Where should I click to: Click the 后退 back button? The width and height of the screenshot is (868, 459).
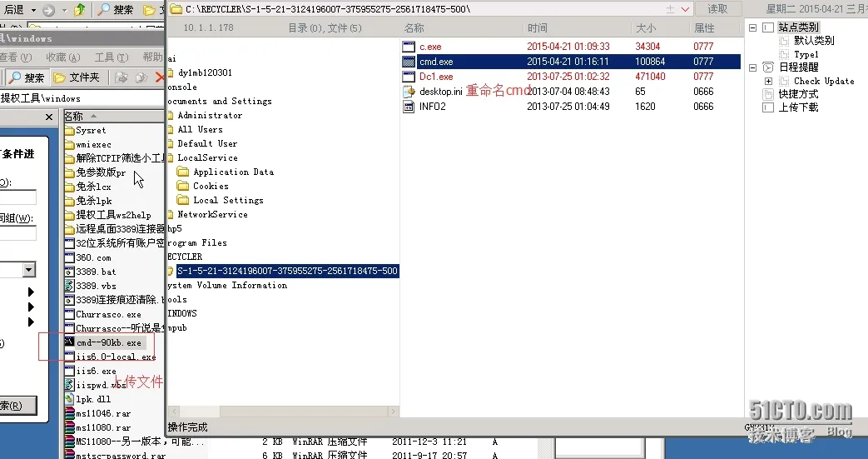pyautogui.click(x=12, y=10)
